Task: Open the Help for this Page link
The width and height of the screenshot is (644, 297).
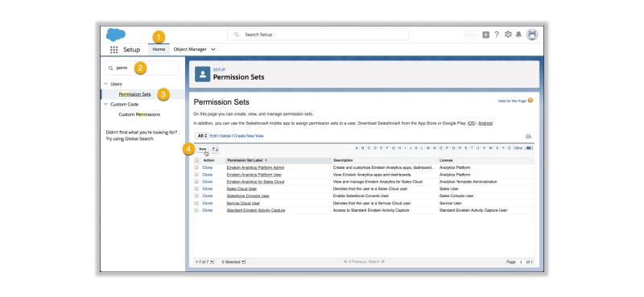Action: pyautogui.click(x=512, y=101)
